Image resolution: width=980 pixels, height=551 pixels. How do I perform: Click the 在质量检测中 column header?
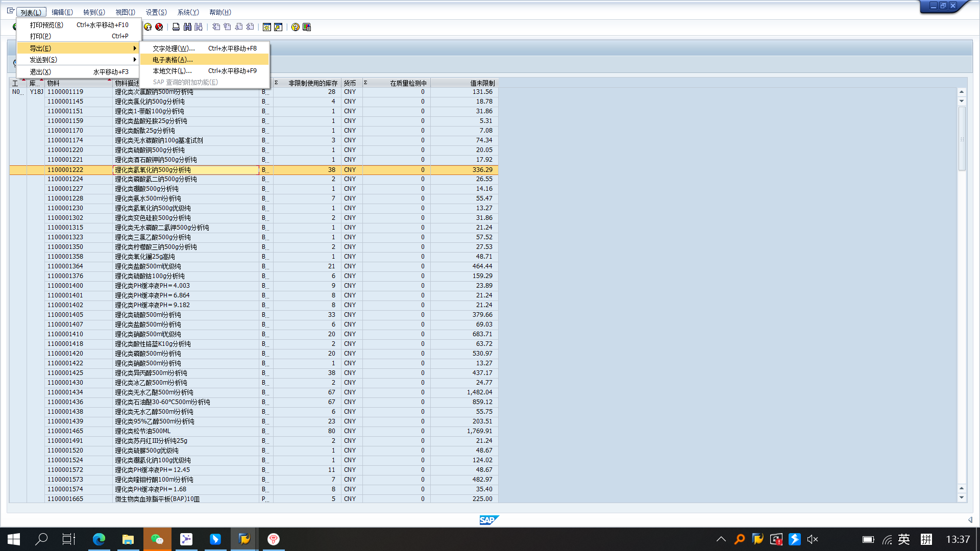[x=396, y=83]
